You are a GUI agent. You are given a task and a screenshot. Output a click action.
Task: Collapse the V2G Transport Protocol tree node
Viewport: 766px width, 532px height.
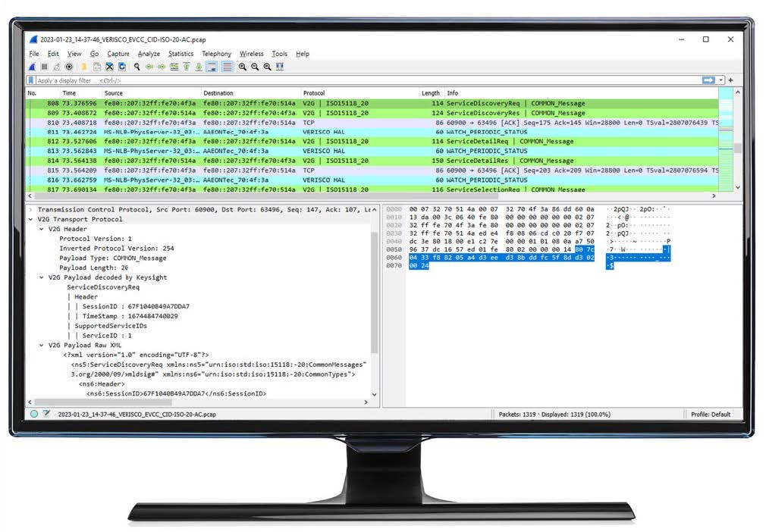pos(30,219)
